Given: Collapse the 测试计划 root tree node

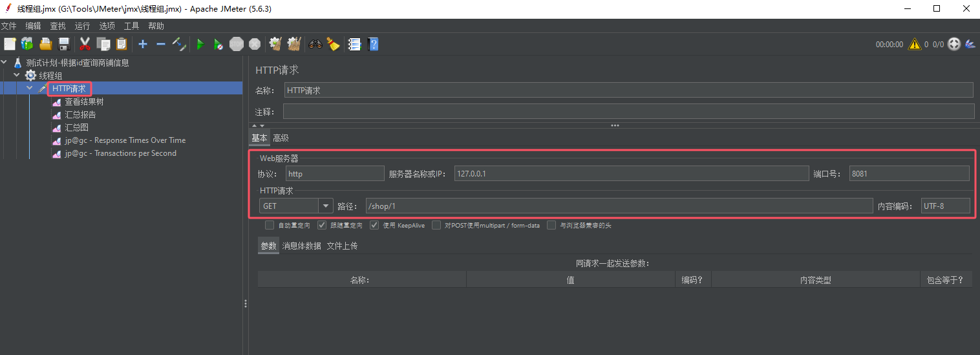Looking at the screenshot, I should click(x=5, y=63).
